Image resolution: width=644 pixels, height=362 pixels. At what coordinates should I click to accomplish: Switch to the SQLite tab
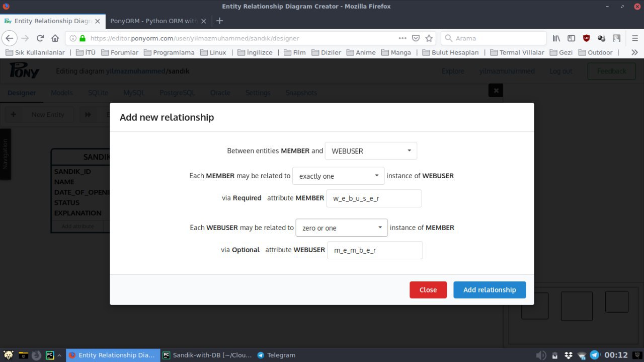click(x=98, y=93)
